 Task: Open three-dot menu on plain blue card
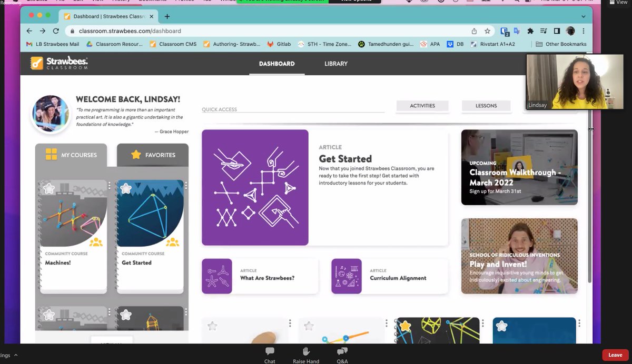[579, 323]
